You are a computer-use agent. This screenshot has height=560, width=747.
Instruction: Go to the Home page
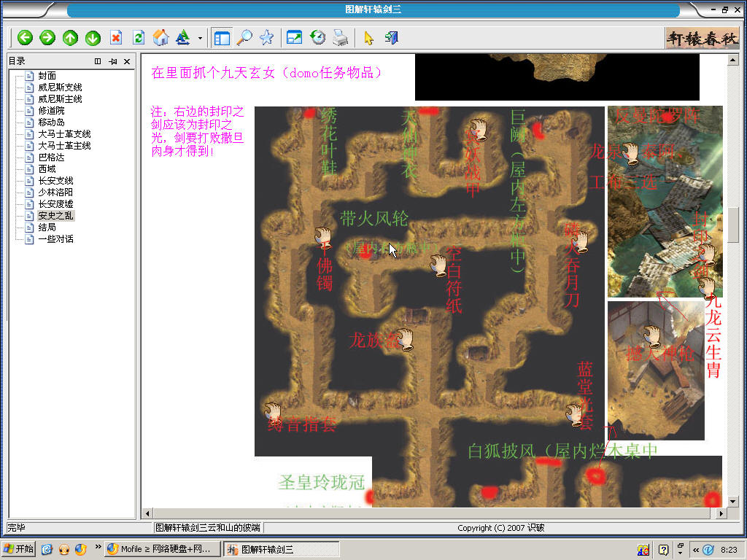tap(161, 38)
